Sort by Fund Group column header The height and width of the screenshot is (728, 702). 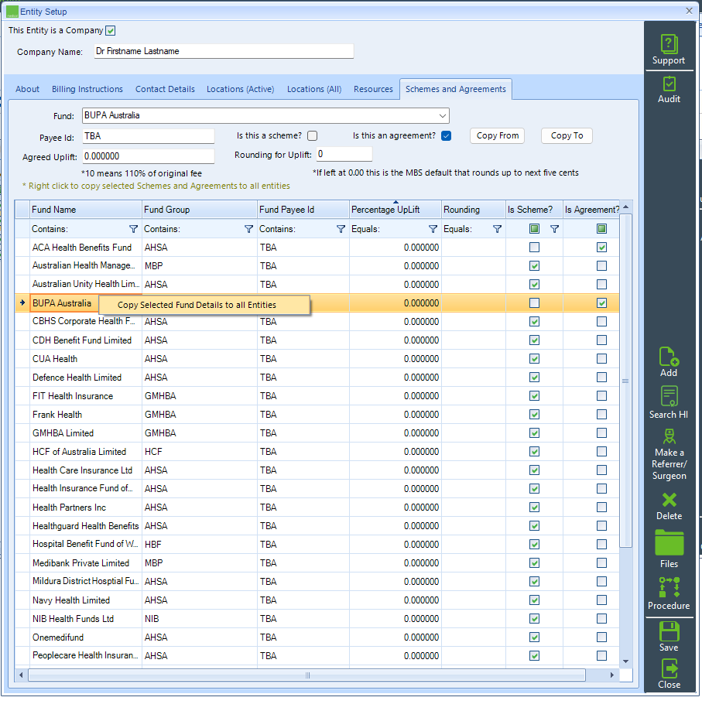click(200, 210)
